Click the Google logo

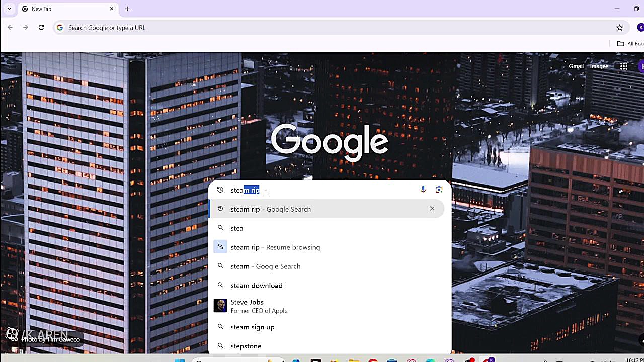tap(330, 142)
